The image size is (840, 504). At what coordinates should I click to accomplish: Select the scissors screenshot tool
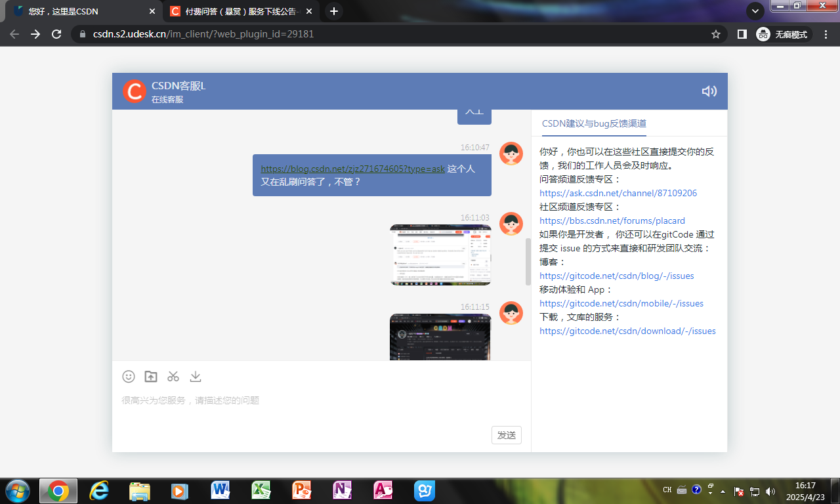[x=173, y=376]
